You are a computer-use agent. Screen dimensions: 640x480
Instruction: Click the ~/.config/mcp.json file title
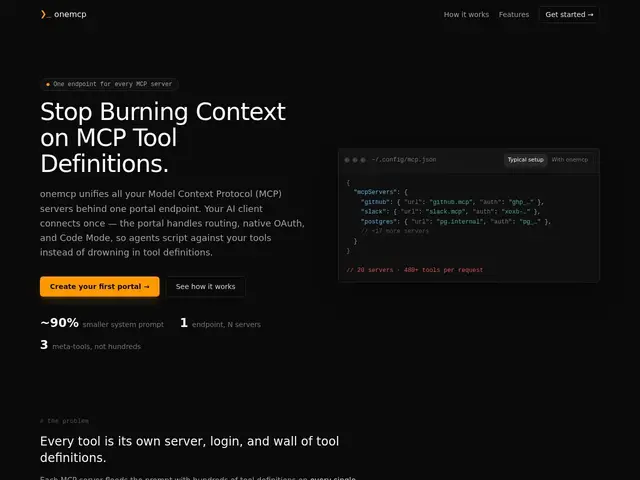[404, 160]
